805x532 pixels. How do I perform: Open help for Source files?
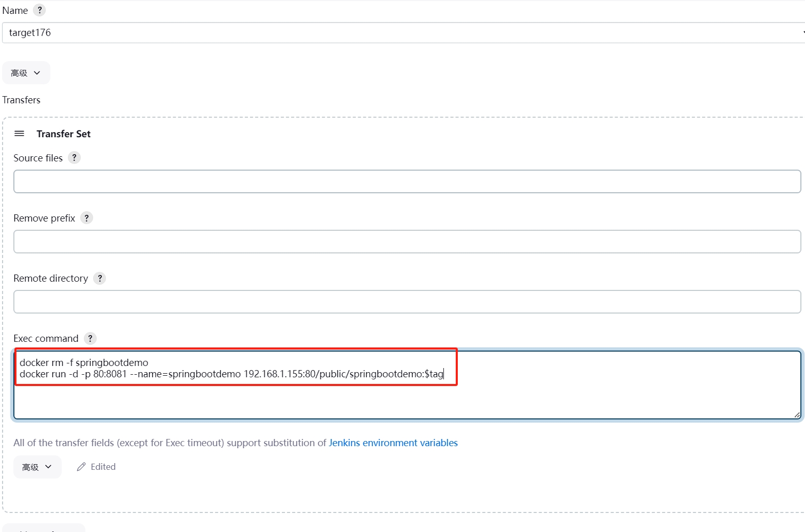coord(74,158)
